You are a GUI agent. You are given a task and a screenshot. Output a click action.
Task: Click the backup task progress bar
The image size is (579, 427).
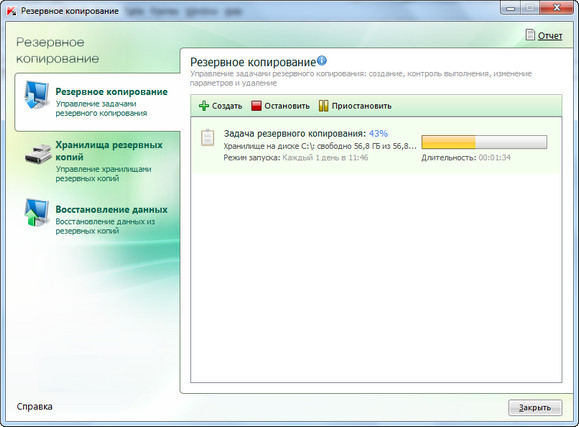(484, 142)
